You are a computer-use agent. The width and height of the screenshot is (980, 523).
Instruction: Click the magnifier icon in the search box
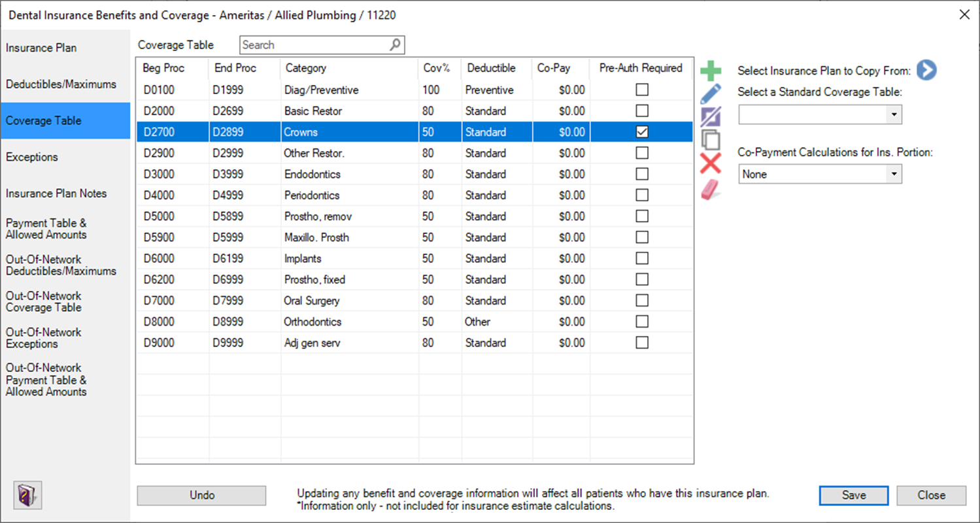[x=396, y=45]
